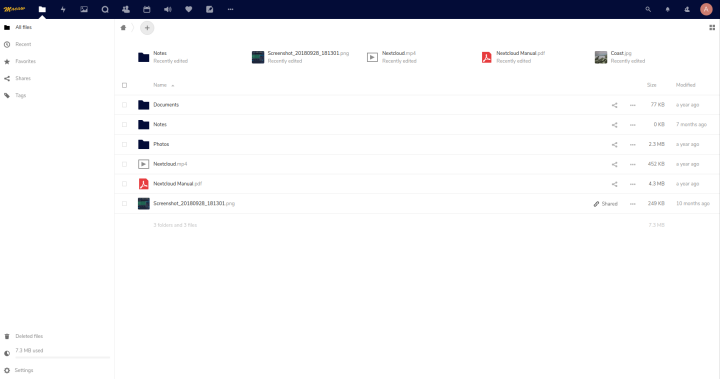720x379 pixels.
Task: Select the Notes folder checkbox
Action: click(x=124, y=124)
